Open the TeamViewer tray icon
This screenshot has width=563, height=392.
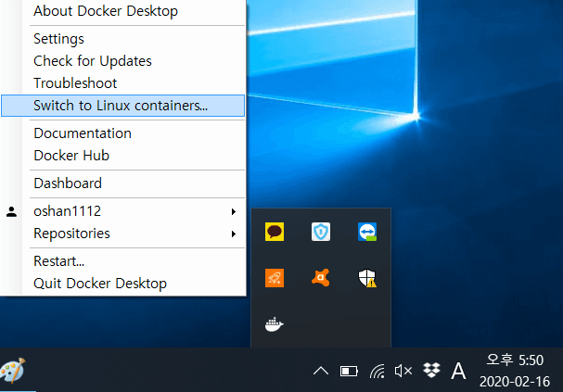coord(367,232)
